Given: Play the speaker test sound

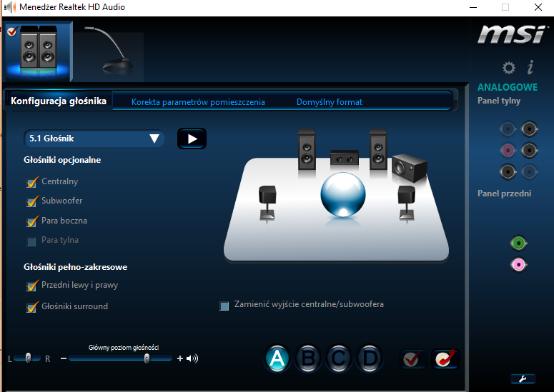Looking at the screenshot, I should click(192, 139).
